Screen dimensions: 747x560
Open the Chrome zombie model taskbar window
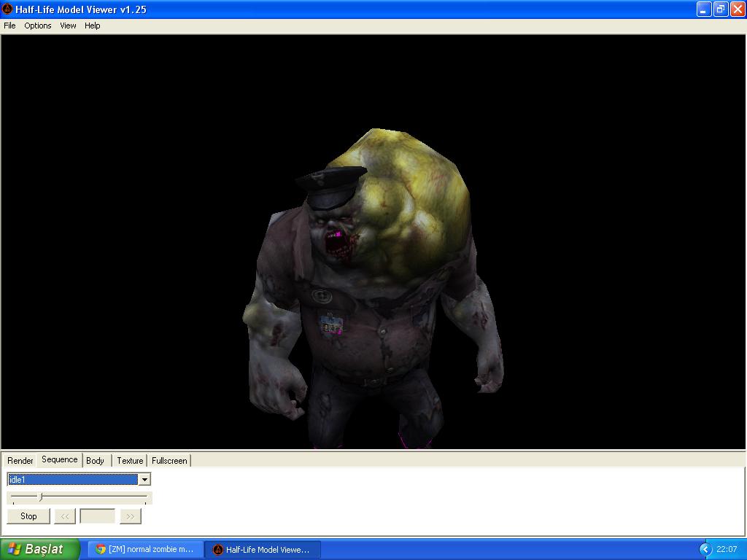(145, 549)
